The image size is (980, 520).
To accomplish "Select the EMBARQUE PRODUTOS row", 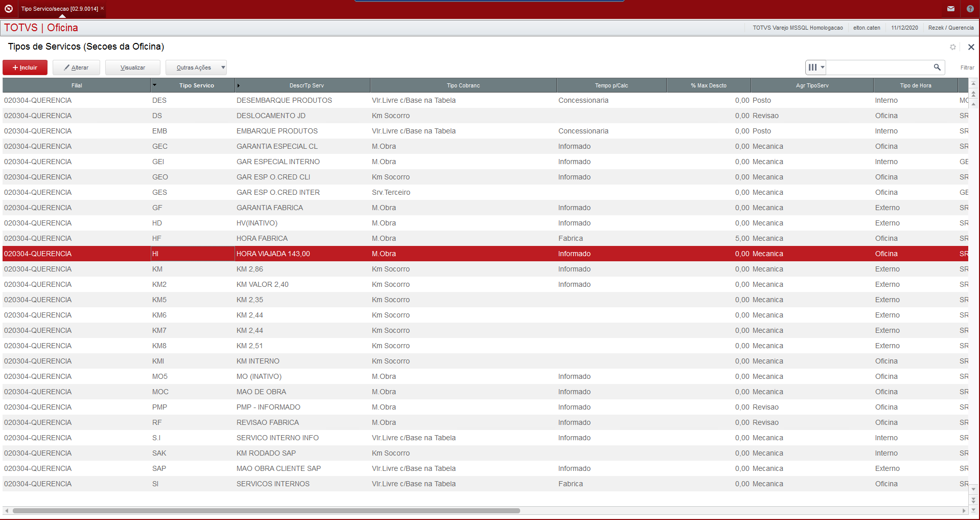I will (x=485, y=131).
